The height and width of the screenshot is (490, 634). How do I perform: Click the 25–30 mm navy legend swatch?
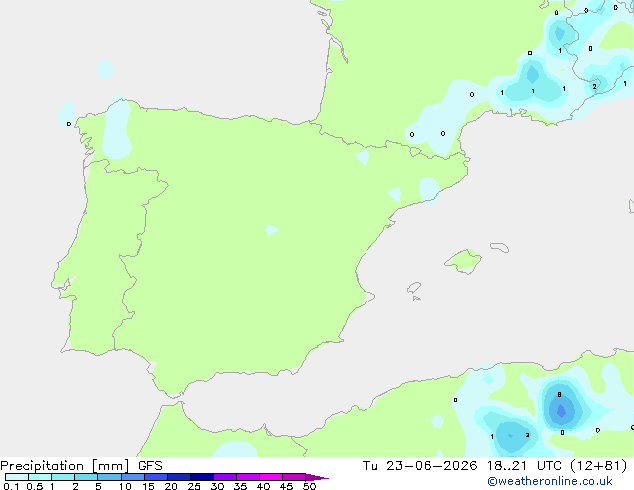coord(202,477)
